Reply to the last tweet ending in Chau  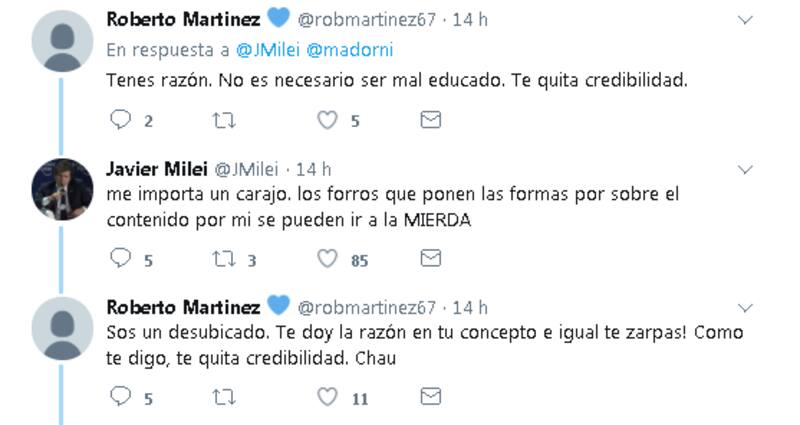pyautogui.click(x=121, y=397)
